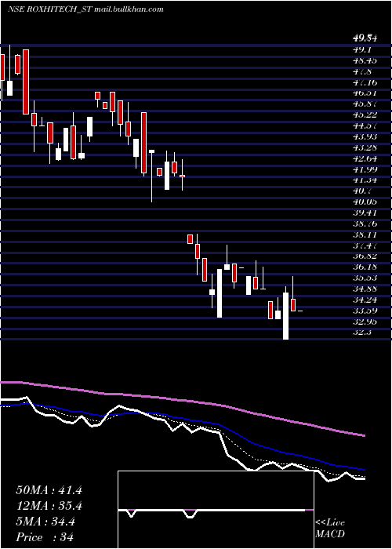Select the 33.59 price axis label

coord(365,311)
